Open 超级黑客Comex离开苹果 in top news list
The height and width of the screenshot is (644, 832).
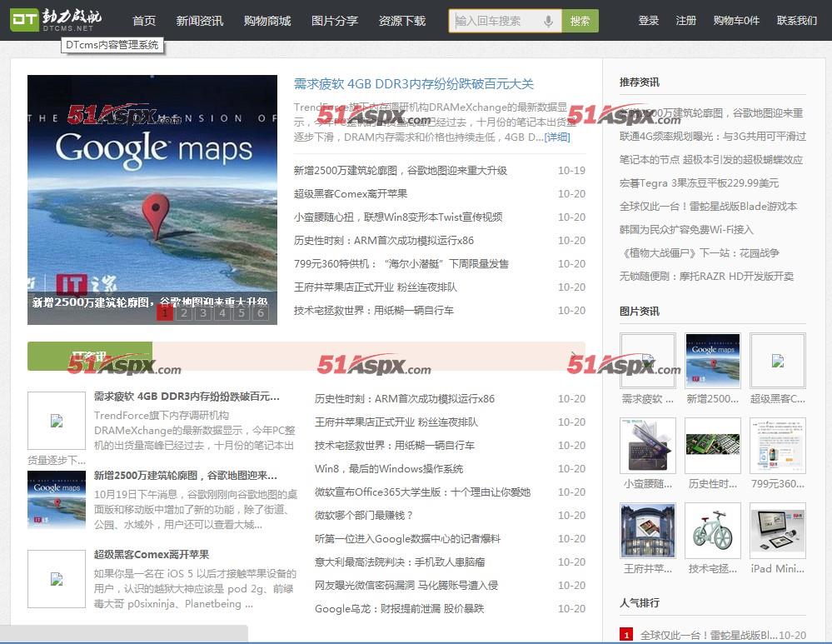(350, 194)
